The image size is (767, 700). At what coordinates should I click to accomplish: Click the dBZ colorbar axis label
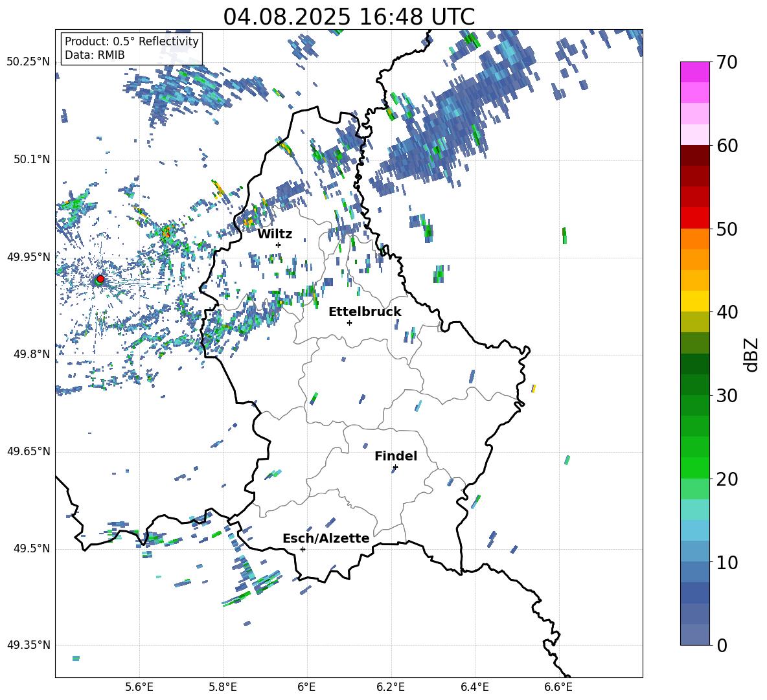tap(752, 354)
